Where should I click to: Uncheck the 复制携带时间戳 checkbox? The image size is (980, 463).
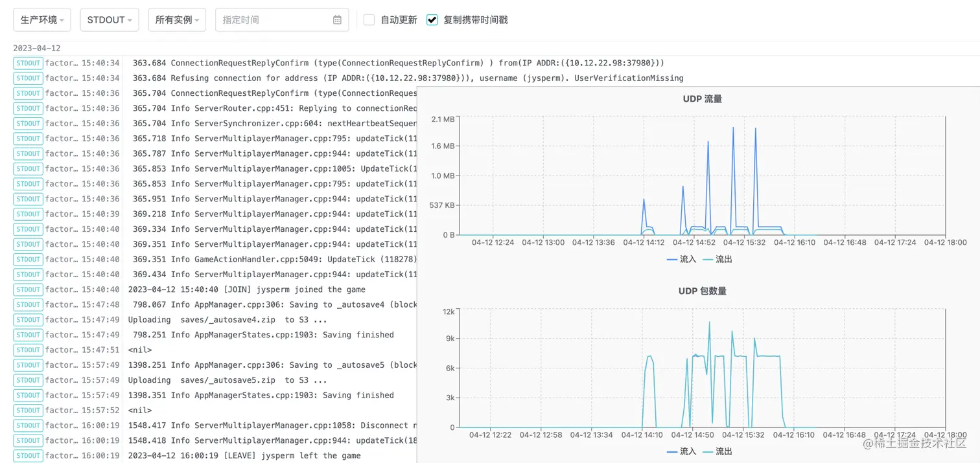tap(432, 20)
